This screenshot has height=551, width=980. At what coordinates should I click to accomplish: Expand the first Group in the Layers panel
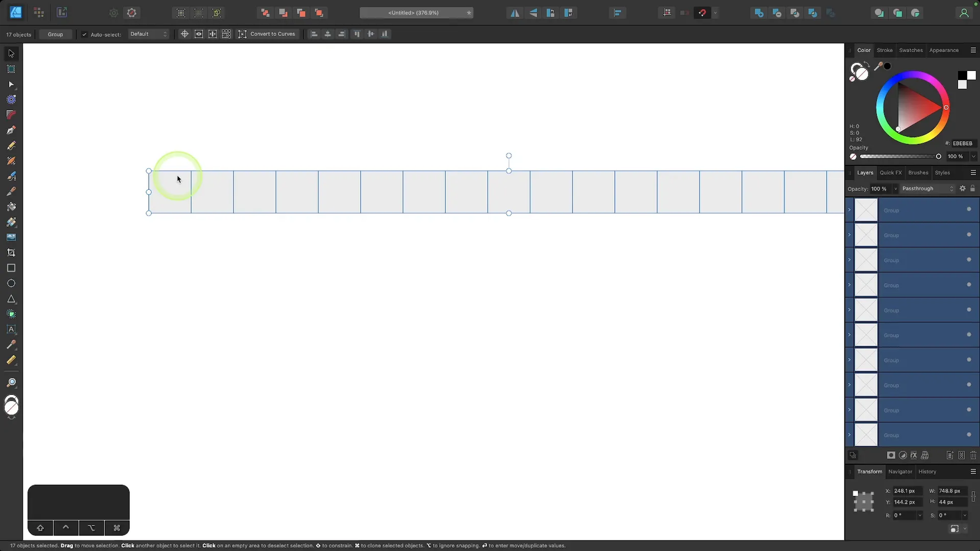tap(850, 209)
